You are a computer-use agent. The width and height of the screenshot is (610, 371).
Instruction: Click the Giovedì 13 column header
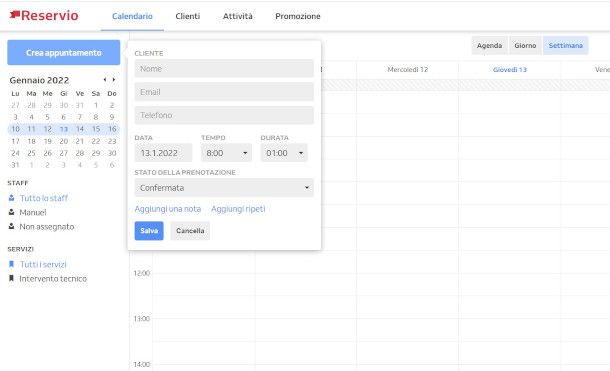510,70
